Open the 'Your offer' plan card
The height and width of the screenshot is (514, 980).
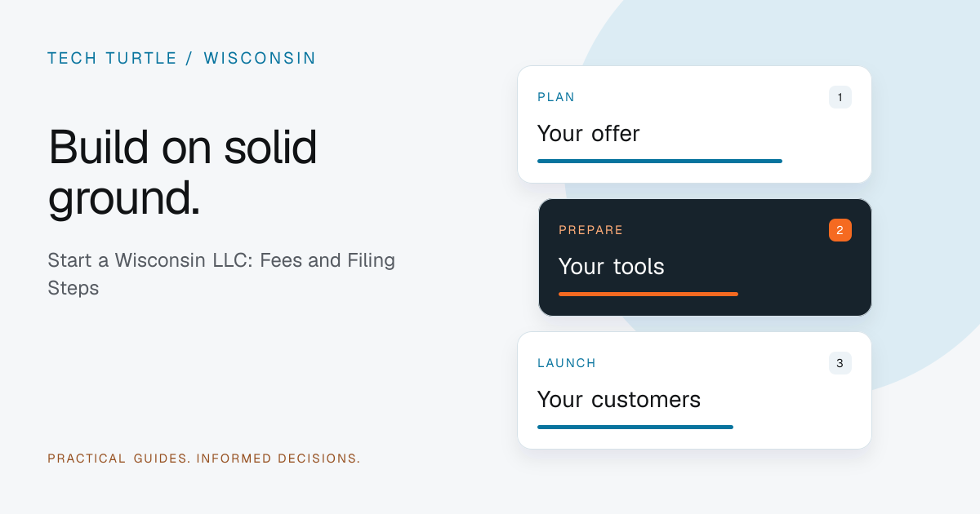tap(694, 124)
